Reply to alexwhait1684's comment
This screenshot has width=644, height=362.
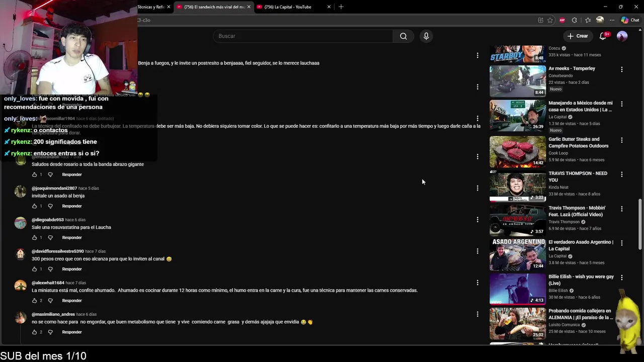[72, 301]
